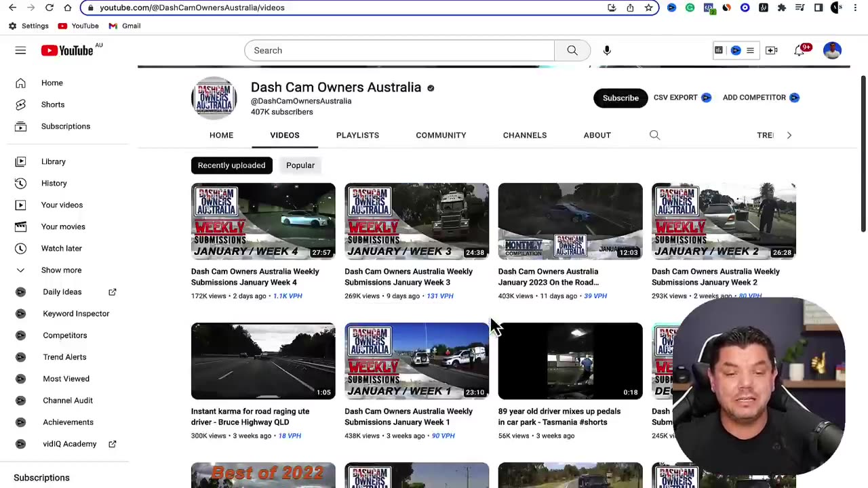Open title 'Dash Cam Owners Australia Weekly Submissions January Week 3'
This screenshot has height=488, width=868.
(408, 277)
